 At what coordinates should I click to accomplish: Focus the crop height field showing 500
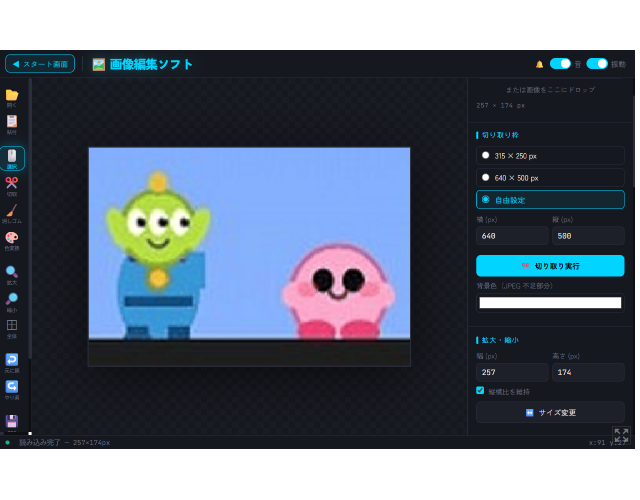point(588,236)
